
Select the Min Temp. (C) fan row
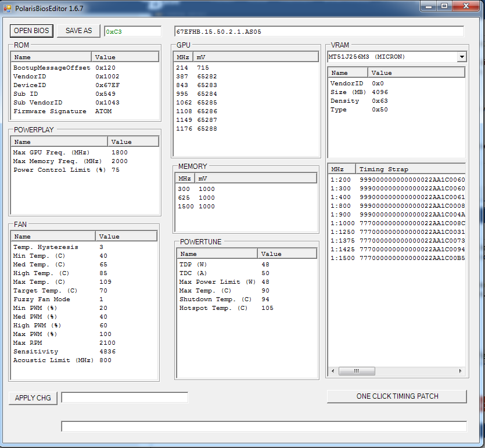pyautogui.click(x=84, y=256)
